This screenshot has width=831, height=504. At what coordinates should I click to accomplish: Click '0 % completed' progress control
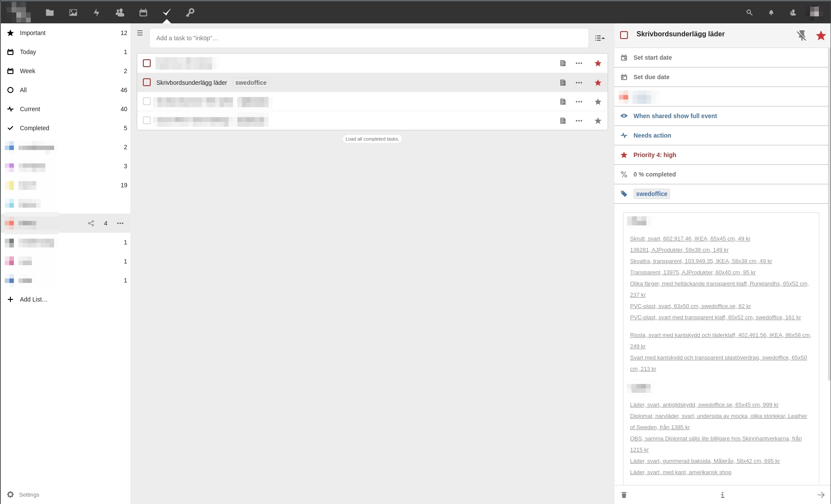point(654,174)
